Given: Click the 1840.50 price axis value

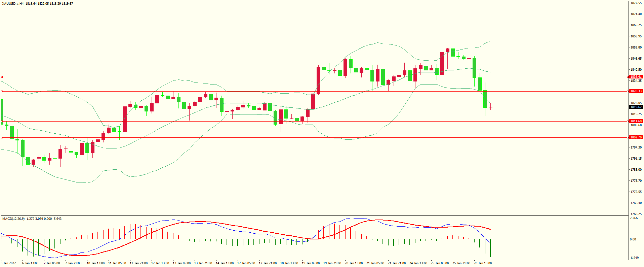Looking at the screenshot, I should pyautogui.click(x=636, y=70).
